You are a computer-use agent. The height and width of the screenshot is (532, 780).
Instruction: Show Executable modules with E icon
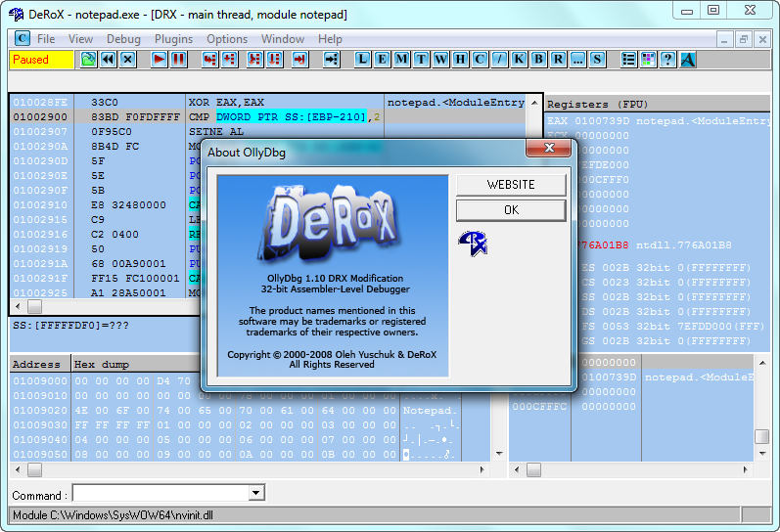click(382, 60)
